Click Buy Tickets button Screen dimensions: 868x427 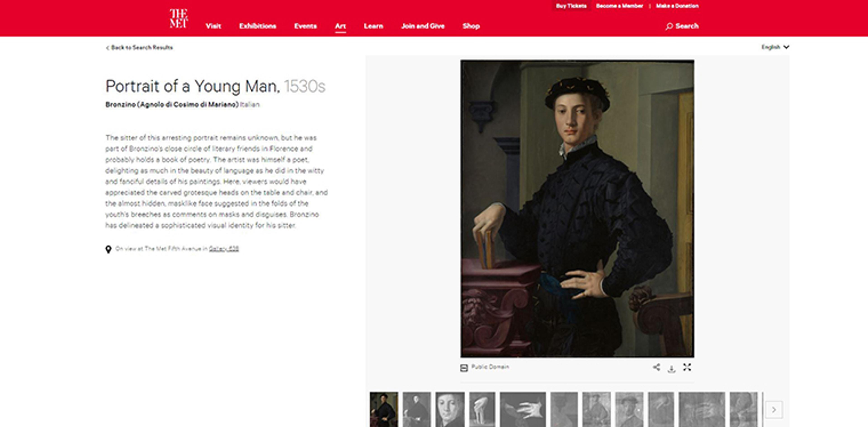tap(571, 6)
